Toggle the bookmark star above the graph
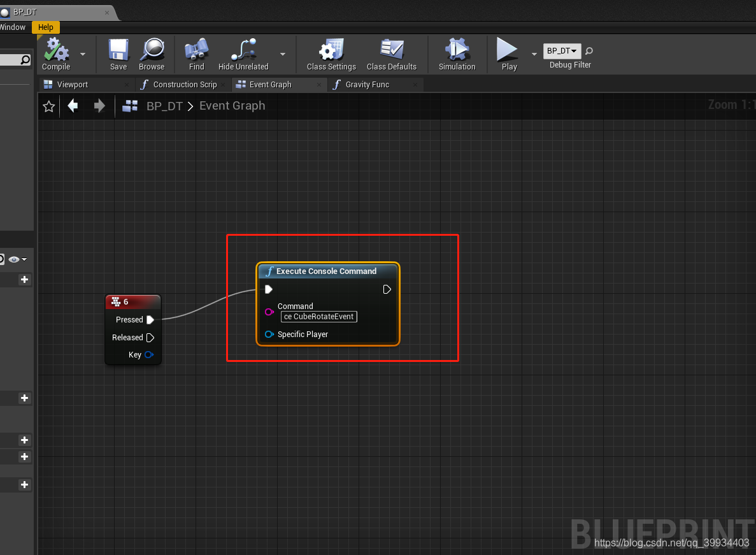 (48, 106)
